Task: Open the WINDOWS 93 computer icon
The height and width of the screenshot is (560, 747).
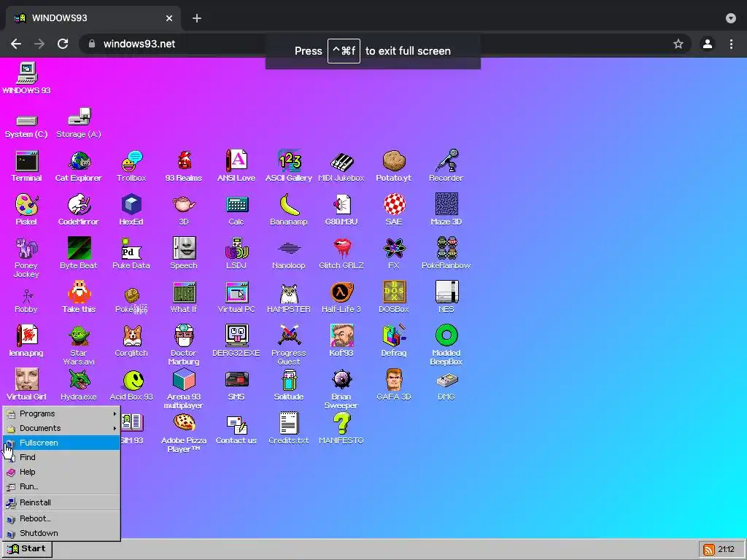Action: [x=27, y=78]
